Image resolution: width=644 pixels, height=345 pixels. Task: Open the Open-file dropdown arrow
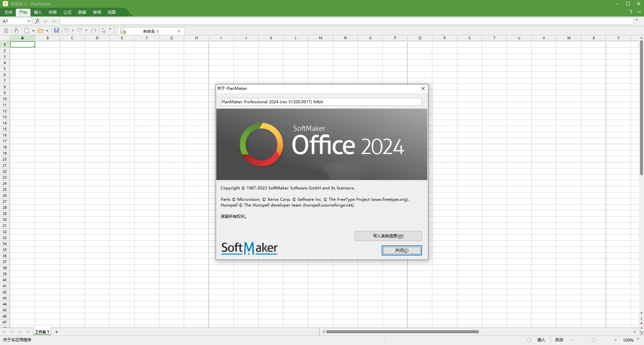pos(47,31)
